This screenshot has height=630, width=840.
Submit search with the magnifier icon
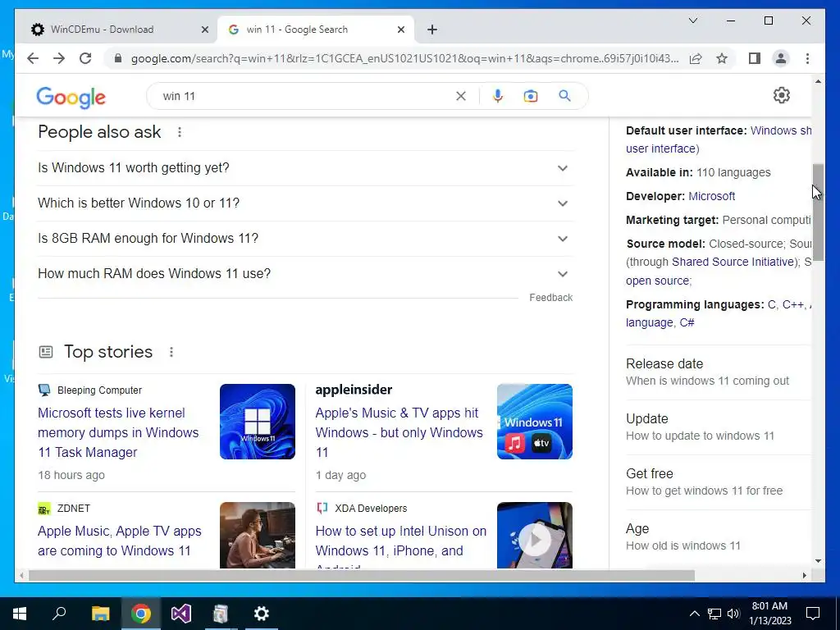pyautogui.click(x=564, y=96)
